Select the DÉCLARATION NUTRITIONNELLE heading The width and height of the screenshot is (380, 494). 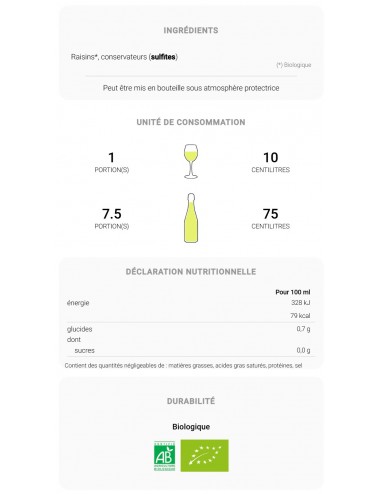191,272
